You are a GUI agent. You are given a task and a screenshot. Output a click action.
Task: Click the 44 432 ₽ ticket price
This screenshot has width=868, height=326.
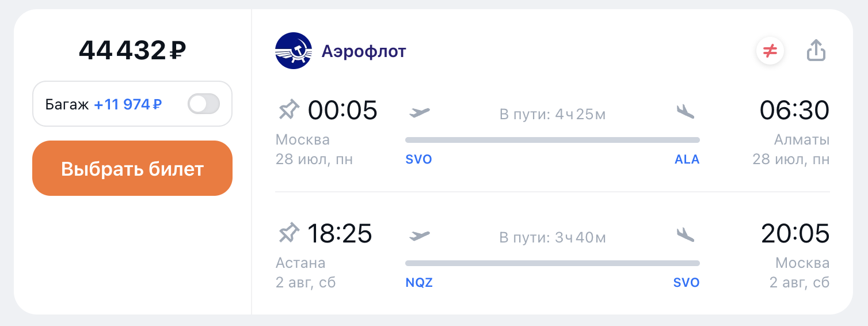(x=132, y=51)
